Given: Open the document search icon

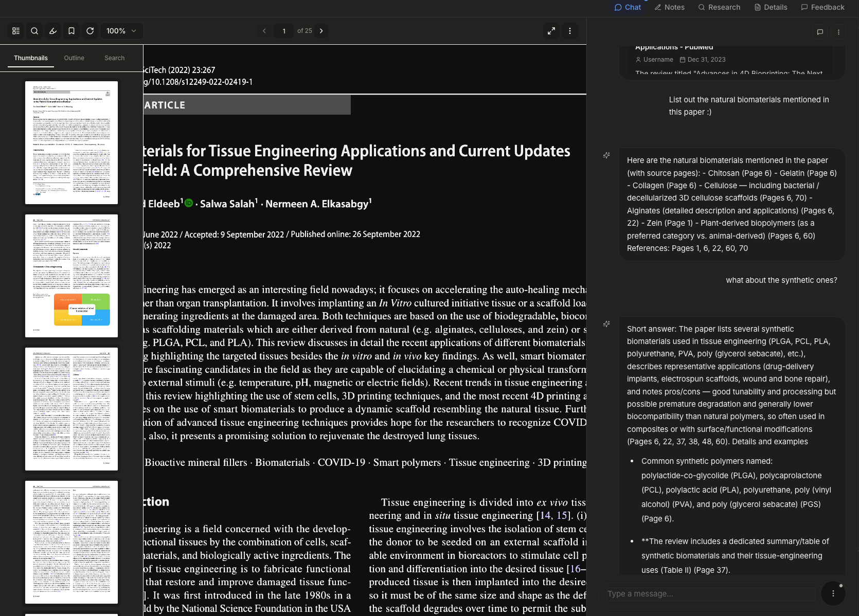Looking at the screenshot, I should 34,31.
